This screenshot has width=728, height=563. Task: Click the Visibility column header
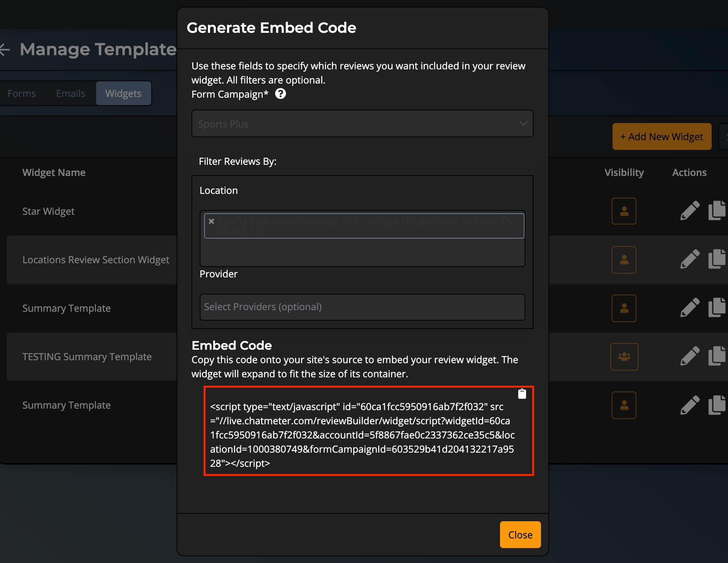(624, 172)
